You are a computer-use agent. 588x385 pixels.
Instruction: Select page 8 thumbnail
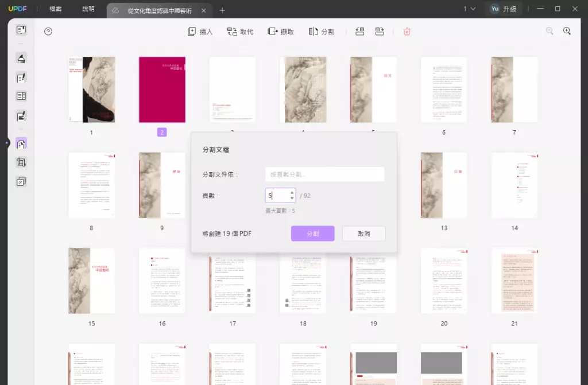point(91,185)
